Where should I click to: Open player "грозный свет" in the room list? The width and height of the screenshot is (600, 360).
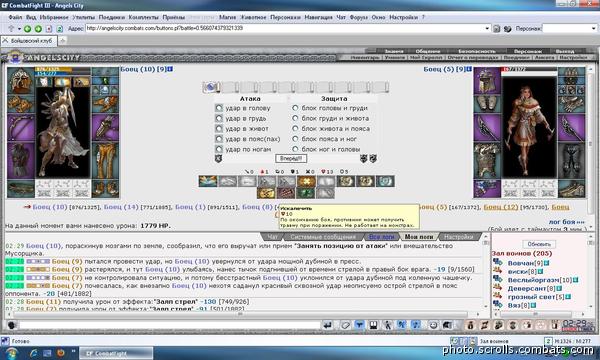531,297
